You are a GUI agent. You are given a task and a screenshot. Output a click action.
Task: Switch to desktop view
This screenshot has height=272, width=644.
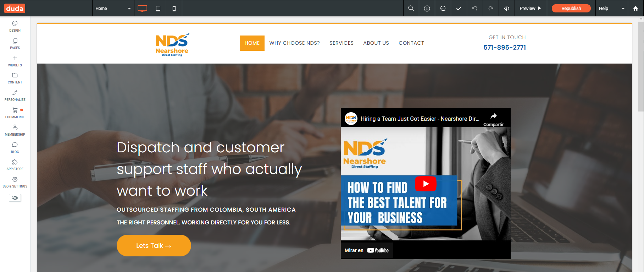coord(142,9)
